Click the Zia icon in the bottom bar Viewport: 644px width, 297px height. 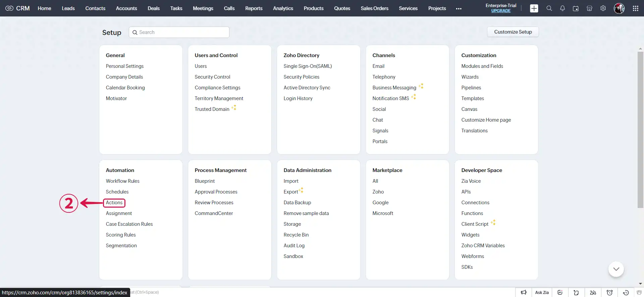[593, 292]
